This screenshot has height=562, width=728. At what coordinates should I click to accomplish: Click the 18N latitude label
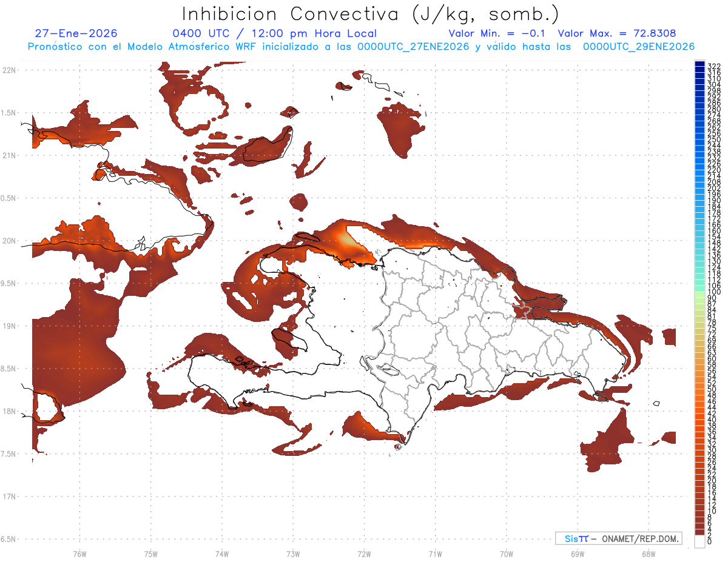[x=10, y=411]
